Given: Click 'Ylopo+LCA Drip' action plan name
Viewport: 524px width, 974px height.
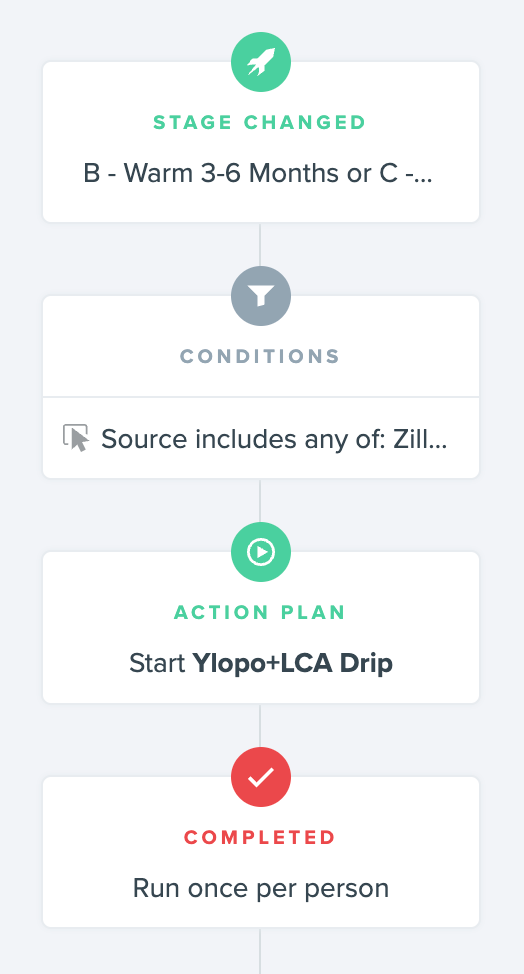Looking at the screenshot, I should click(292, 663).
